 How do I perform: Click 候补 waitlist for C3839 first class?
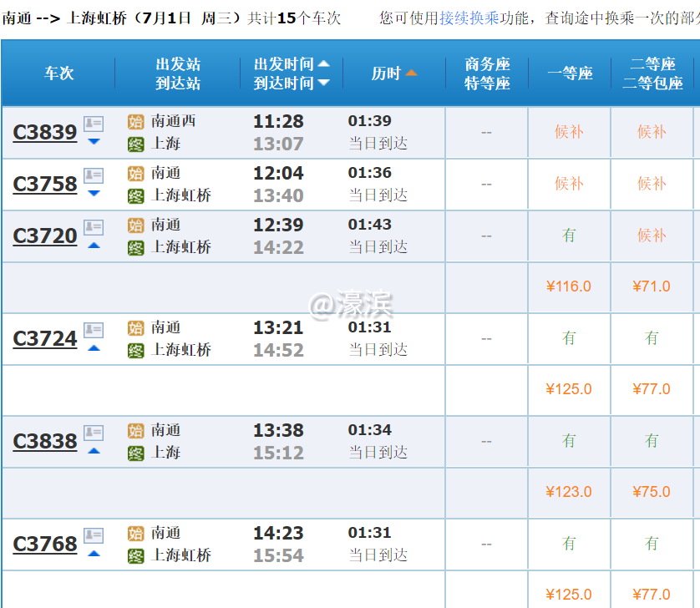point(568,132)
